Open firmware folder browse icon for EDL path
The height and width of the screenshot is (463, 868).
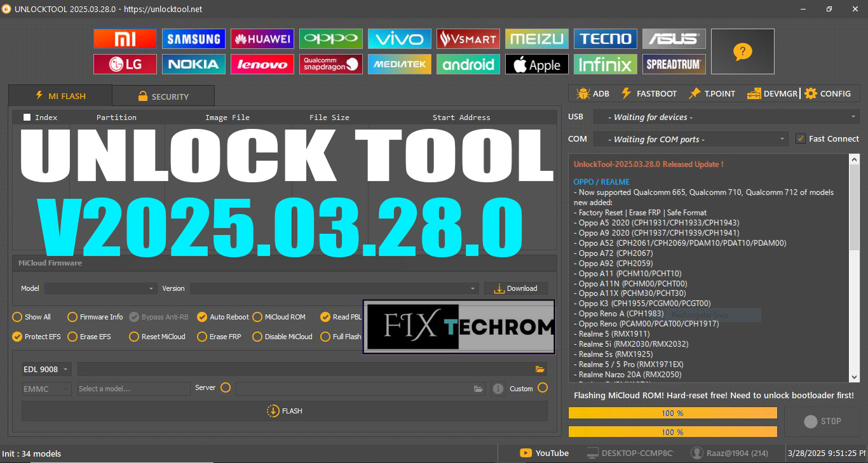(540, 369)
